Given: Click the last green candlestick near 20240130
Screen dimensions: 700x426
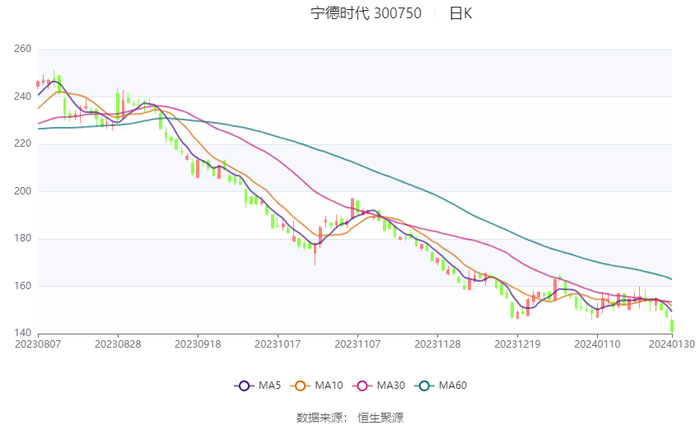Looking at the screenshot, I should tap(672, 326).
